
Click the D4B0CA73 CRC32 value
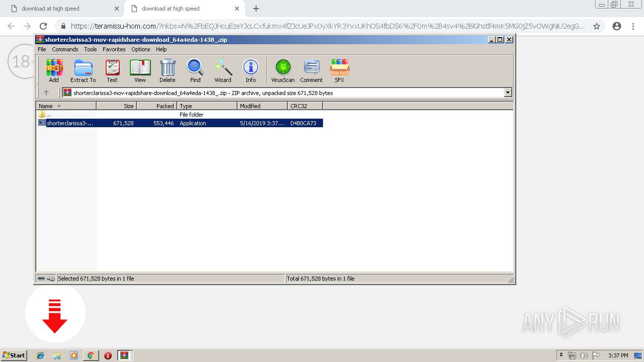(303, 123)
